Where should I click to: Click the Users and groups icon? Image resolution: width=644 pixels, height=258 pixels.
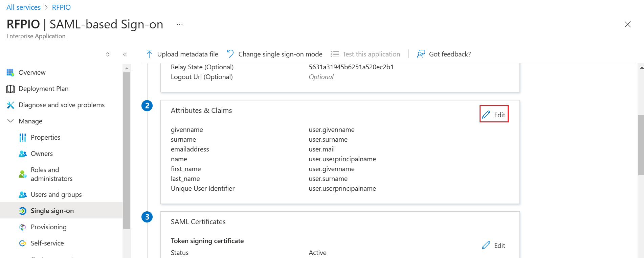pyautogui.click(x=23, y=194)
